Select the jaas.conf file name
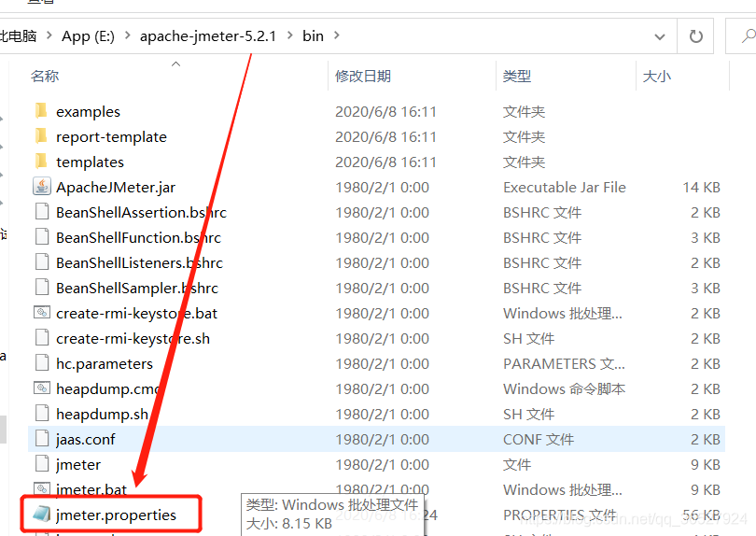The image size is (756, 536). [x=86, y=440]
